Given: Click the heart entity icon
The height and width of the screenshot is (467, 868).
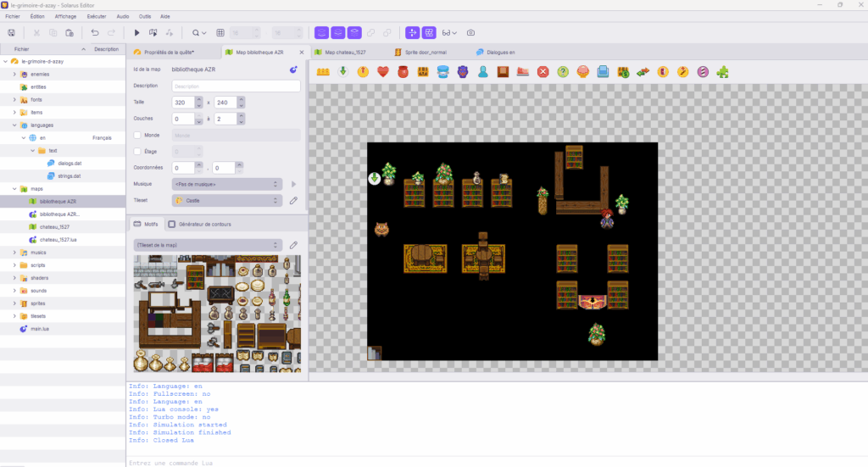Looking at the screenshot, I should (x=382, y=72).
